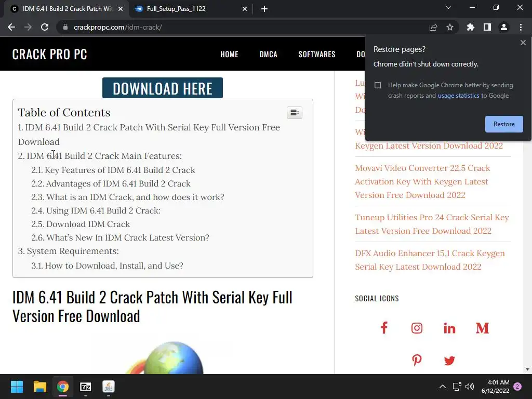The height and width of the screenshot is (399, 532).
Task: Click the Chrome taskbar icon
Action: tap(63, 387)
